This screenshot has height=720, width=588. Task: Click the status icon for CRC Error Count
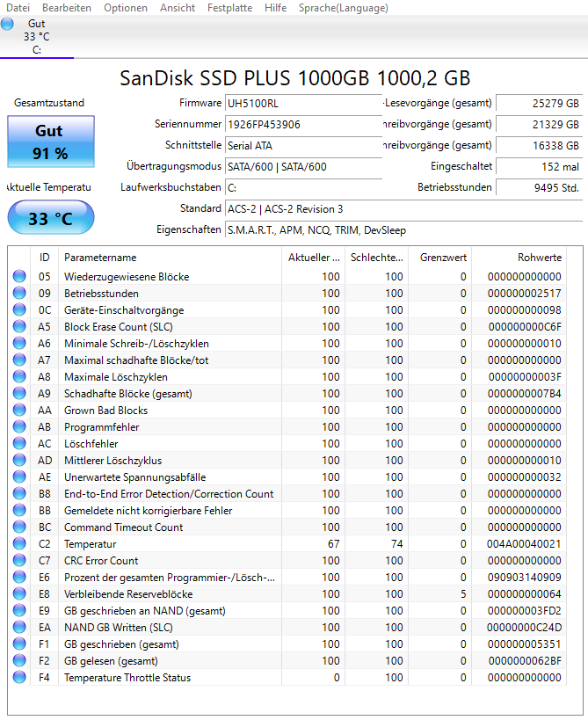point(20,560)
